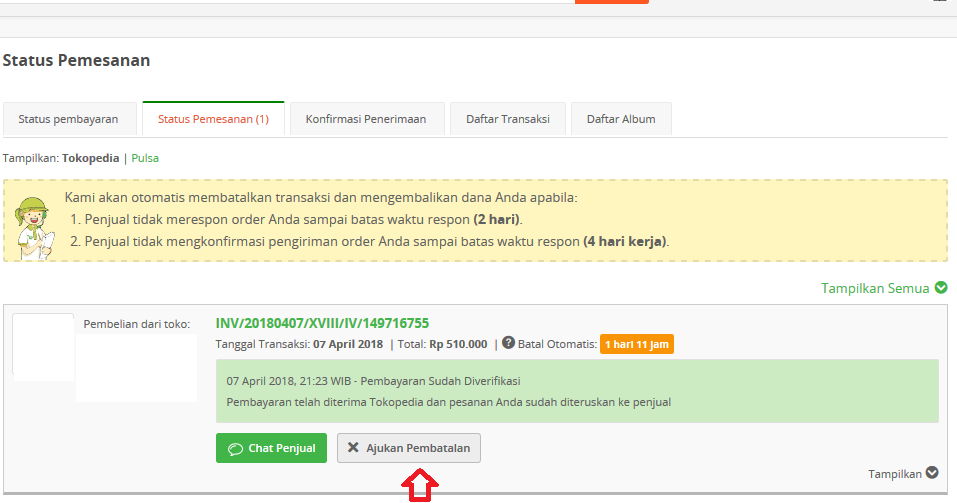Go to the Daftar Album tab
Image resolution: width=957 pixels, height=503 pixels.
pyautogui.click(x=621, y=119)
